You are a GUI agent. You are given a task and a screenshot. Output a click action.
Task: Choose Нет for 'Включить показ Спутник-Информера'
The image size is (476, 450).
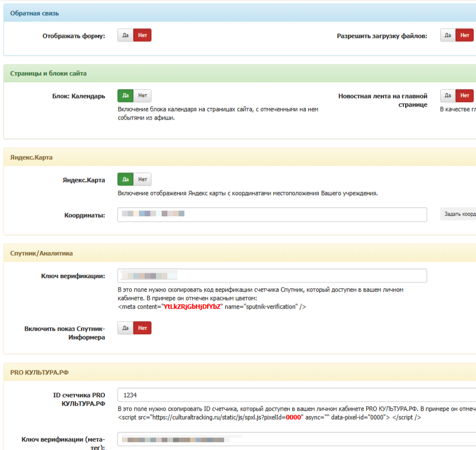point(142,328)
